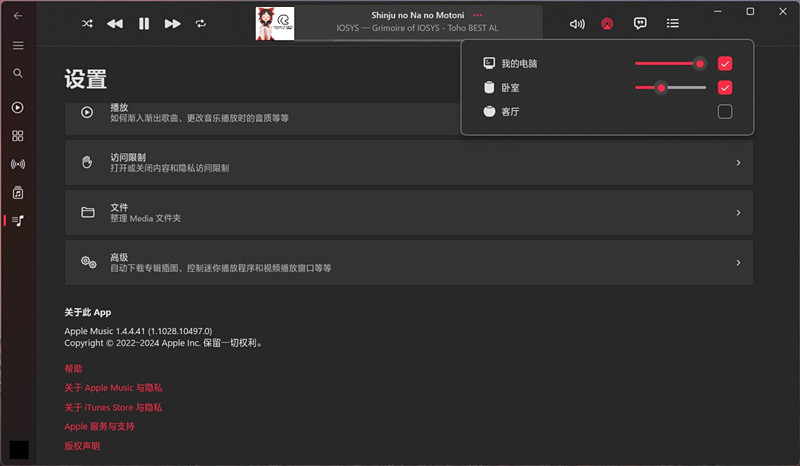Click the 高级 gears icon

pyautogui.click(x=89, y=262)
